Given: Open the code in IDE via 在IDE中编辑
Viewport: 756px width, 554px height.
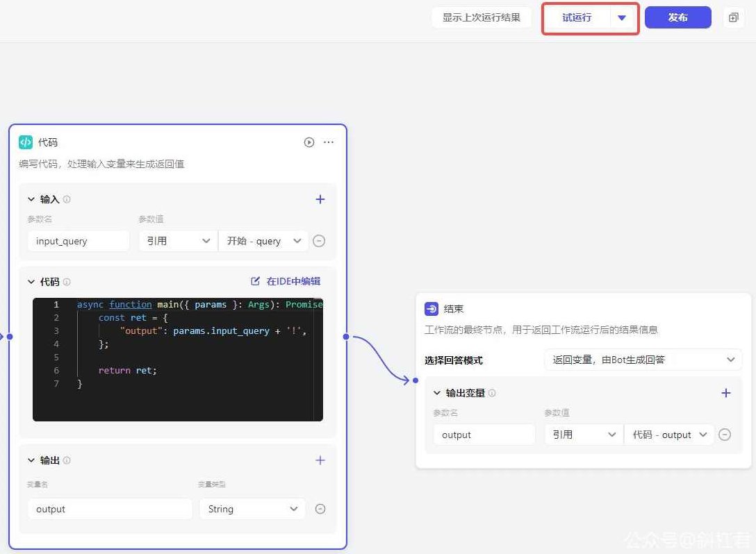Looking at the screenshot, I should pos(292,281).
